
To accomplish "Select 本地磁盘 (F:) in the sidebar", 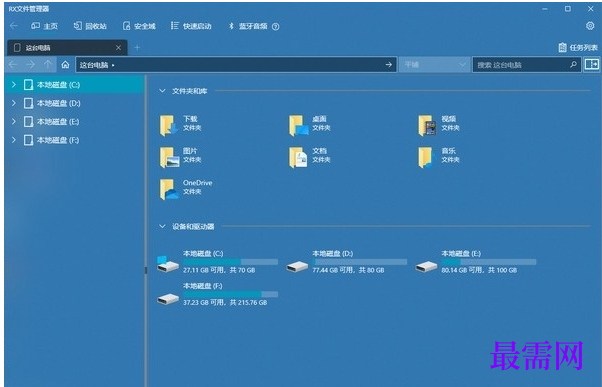I will tap(75, 140).
